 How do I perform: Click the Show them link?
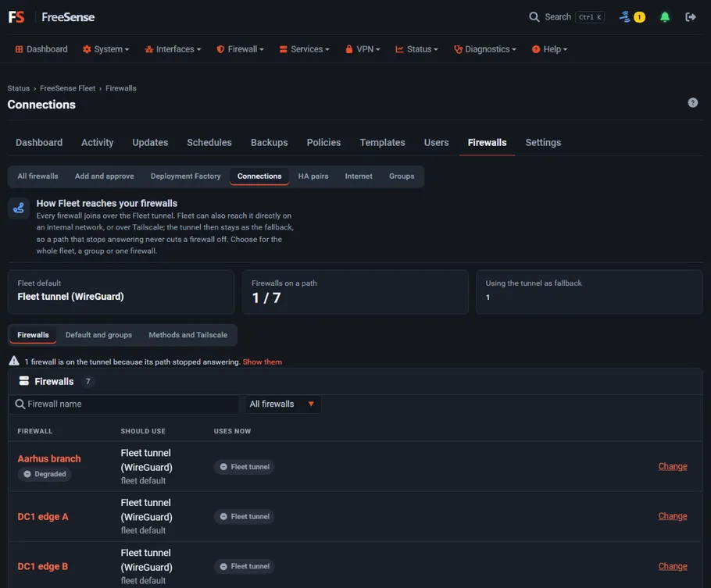click(x=262, y=362)
